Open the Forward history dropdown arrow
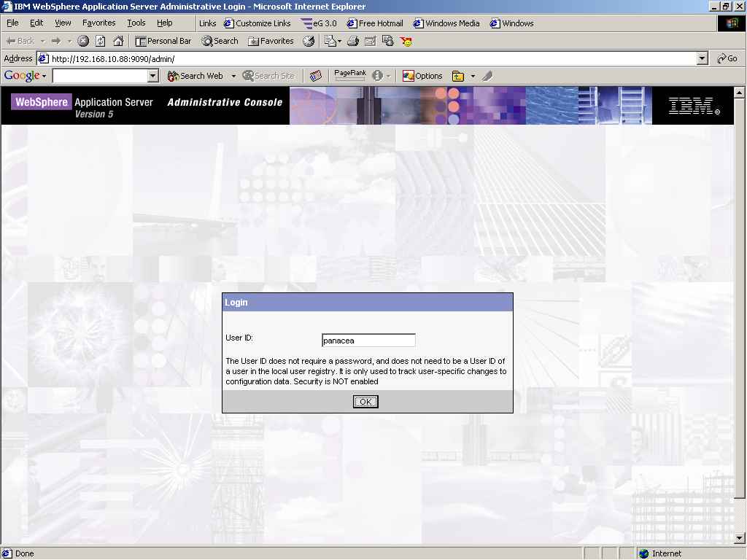 (x=69, y=42)
